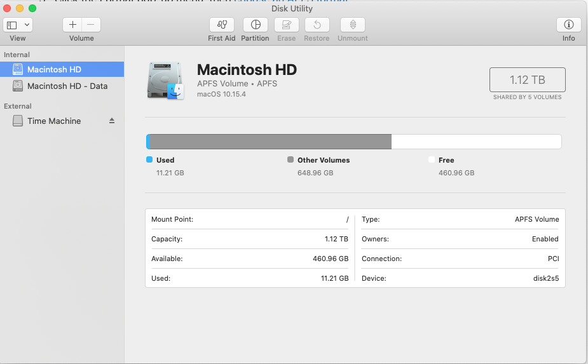This screenshot has height=364, width=588.
Task: Click the Type APFS Volume value
Action: (x=537, y=219)
